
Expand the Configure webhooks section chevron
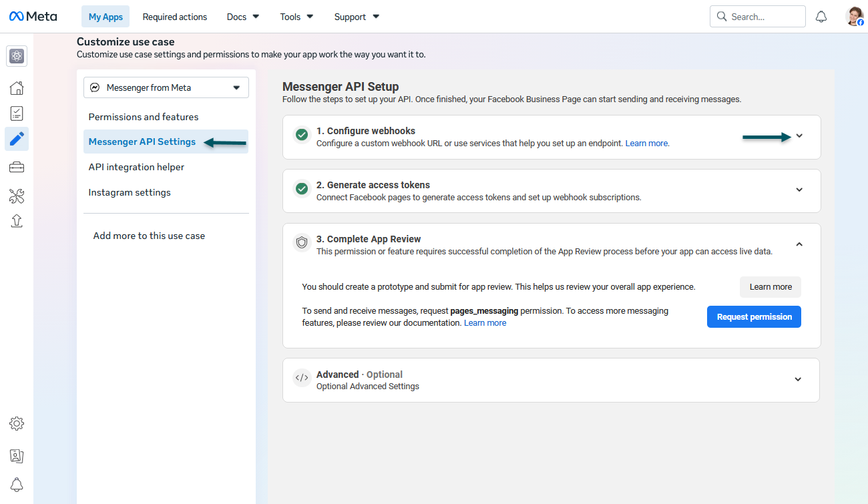(799, 136)
